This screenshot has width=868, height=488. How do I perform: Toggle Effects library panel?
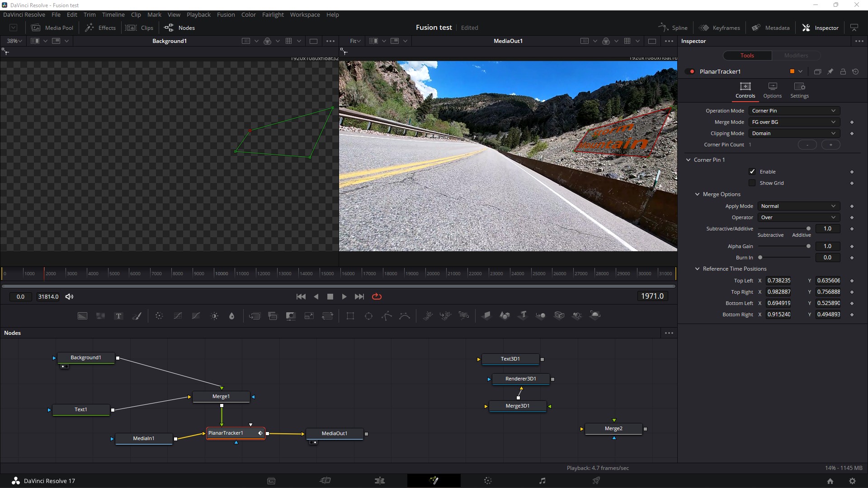coord(100,28)
